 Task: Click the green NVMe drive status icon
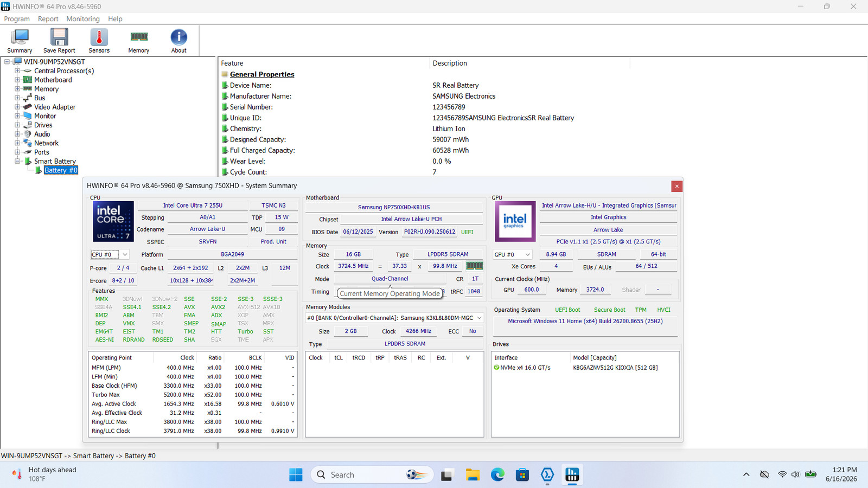click(x=496, y=368)
